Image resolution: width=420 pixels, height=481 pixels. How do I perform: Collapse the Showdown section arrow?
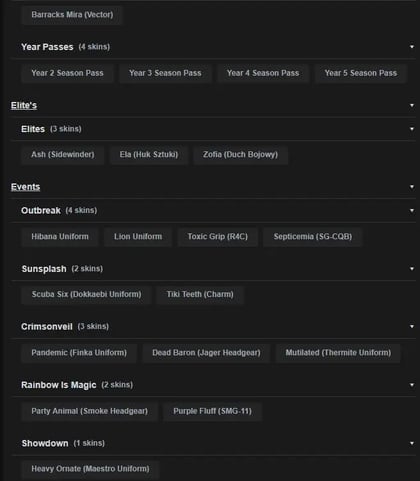[x=412, y=443]
